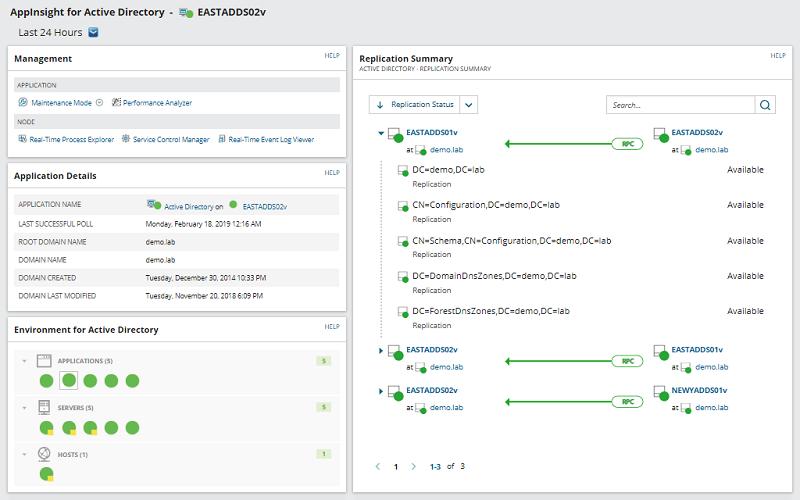The height and width of the screenshot is (500, 800).
Task: Open demo.lab link under NEWYADDS01v
Action: point(712,408)
